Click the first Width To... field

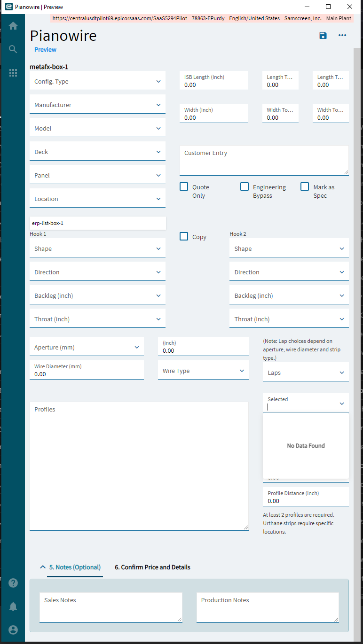[280, 114]
